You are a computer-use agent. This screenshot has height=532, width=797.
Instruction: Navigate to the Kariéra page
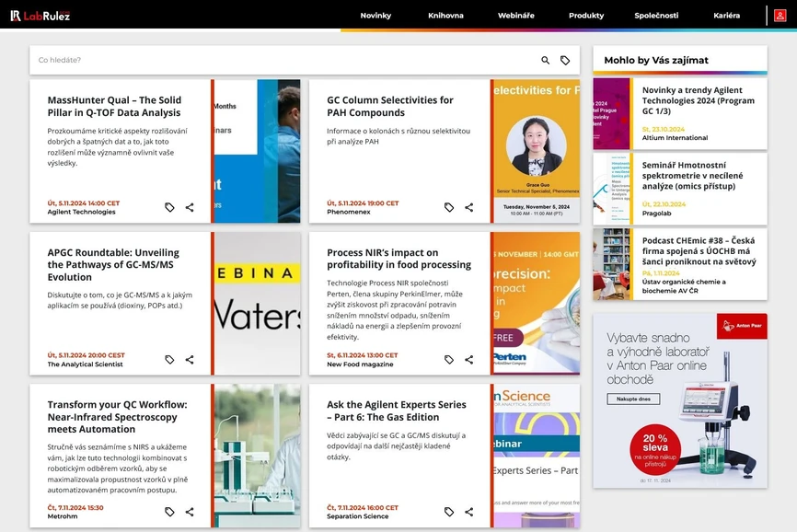726,16
